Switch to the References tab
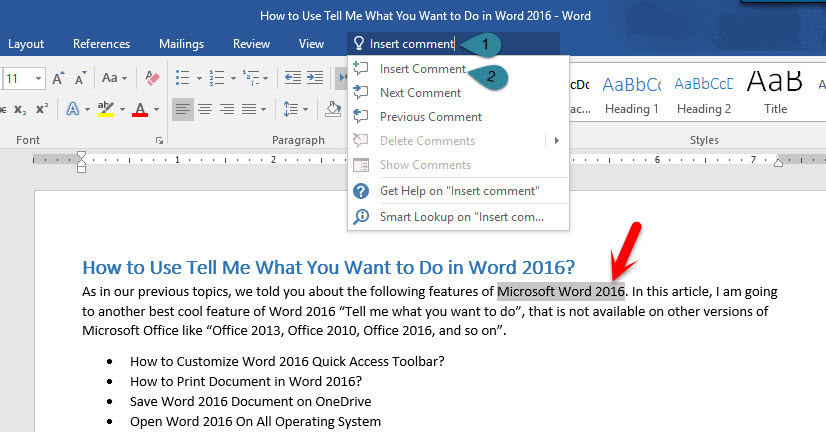The width and height of the screenshot is (826, 432). coord(101,44)
